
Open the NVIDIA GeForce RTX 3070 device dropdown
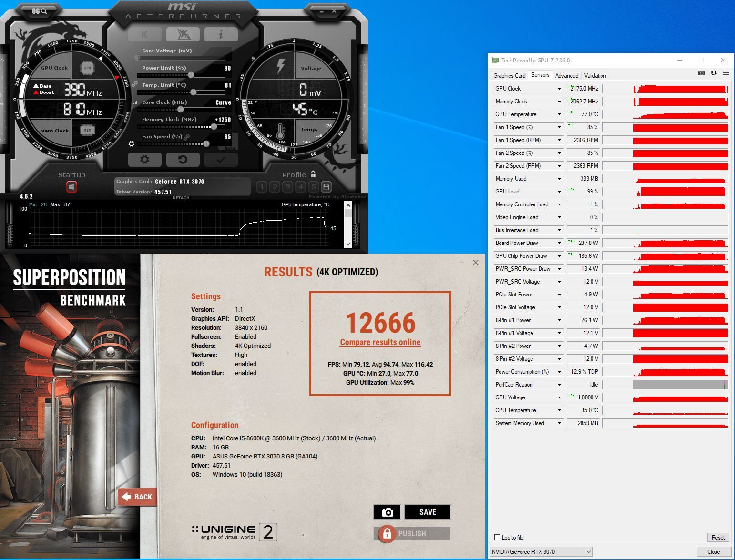coord(541,552)
